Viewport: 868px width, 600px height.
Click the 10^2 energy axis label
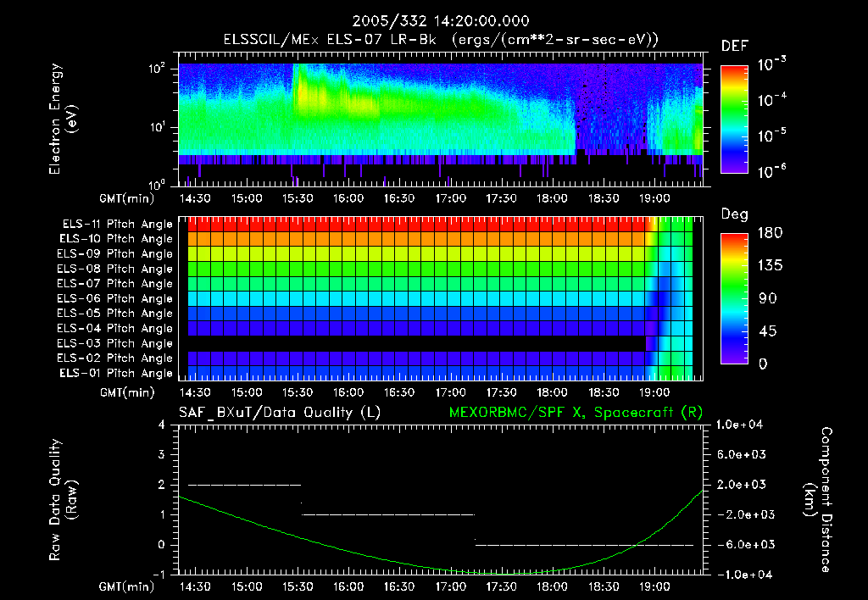point(157,69)
